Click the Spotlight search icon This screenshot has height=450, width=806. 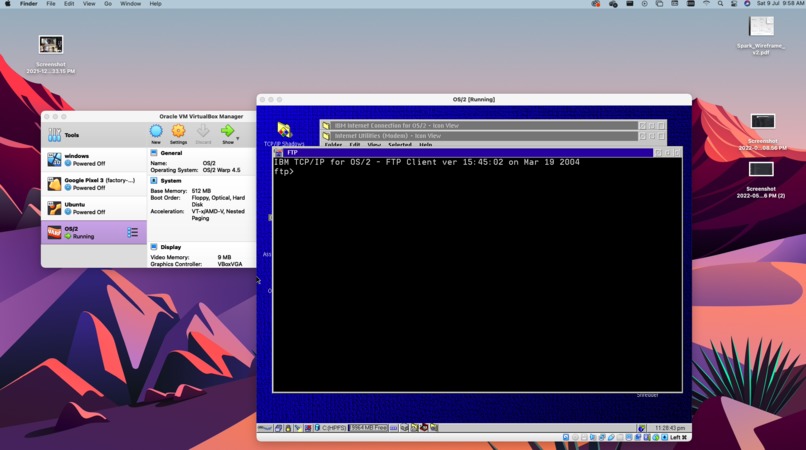pos(720,4)
